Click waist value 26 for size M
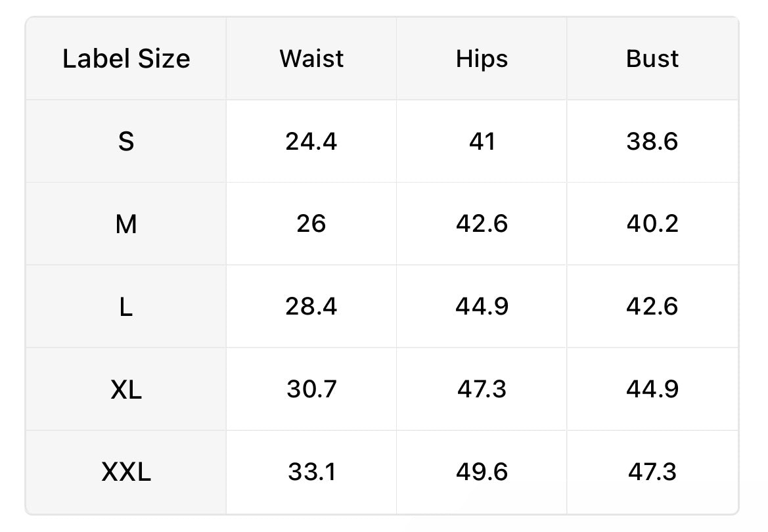The image size is (768, 532). pyautogui.click(x=311, y=225)
